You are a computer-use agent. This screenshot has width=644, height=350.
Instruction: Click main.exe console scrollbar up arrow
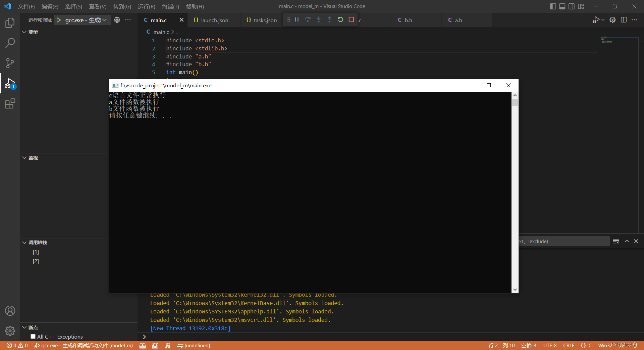click(x=515, y=95)
